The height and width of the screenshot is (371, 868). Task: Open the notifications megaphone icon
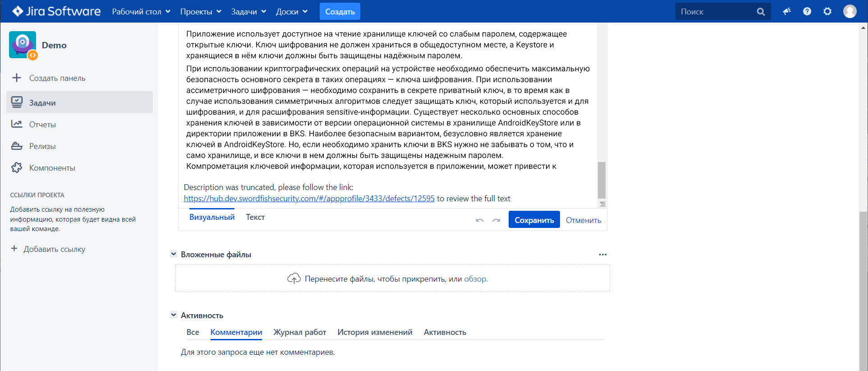click(x=787, y=11)
